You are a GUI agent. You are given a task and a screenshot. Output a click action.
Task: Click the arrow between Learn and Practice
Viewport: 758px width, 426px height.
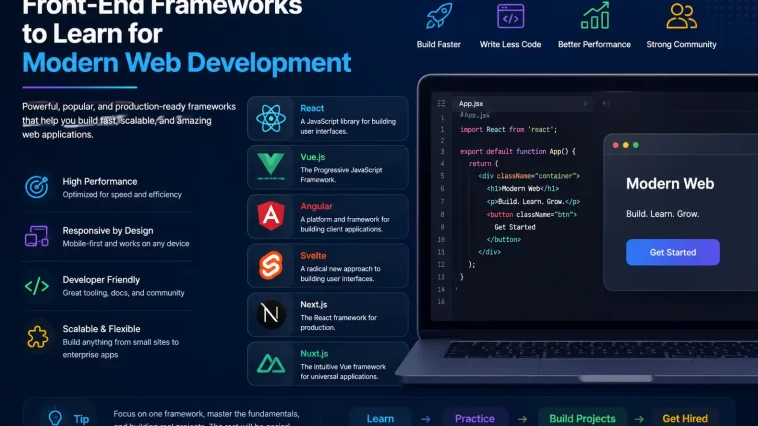click(425, 419)
